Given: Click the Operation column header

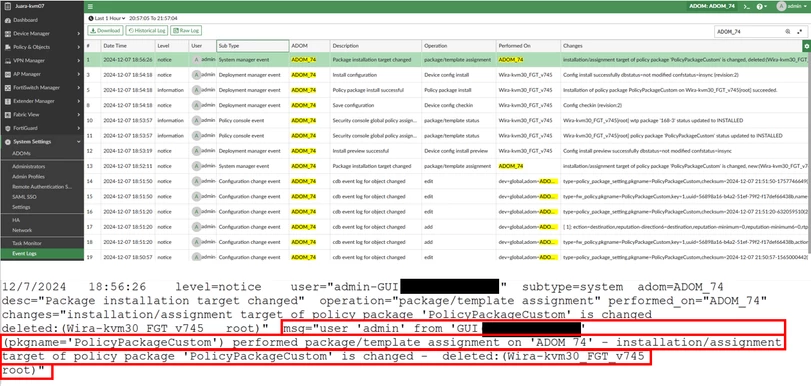Looking at the screenshot, I should point(459,46).
